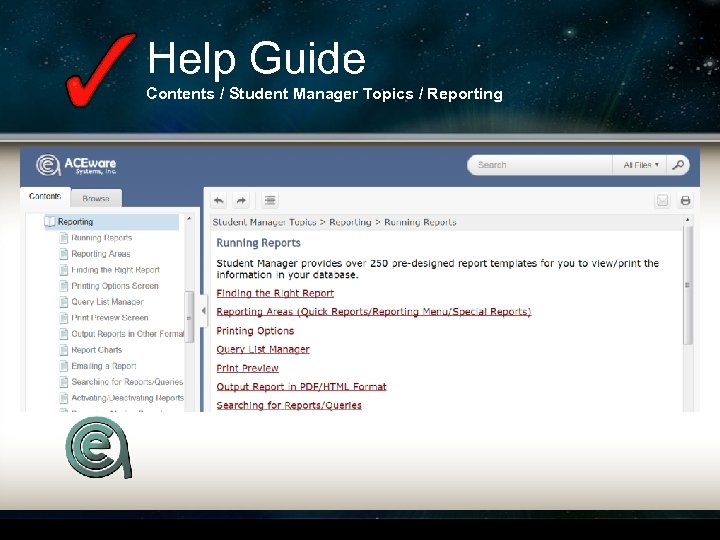Click the back arrow toolbar icon
The image size is (720, 540).
coord(219,201)
